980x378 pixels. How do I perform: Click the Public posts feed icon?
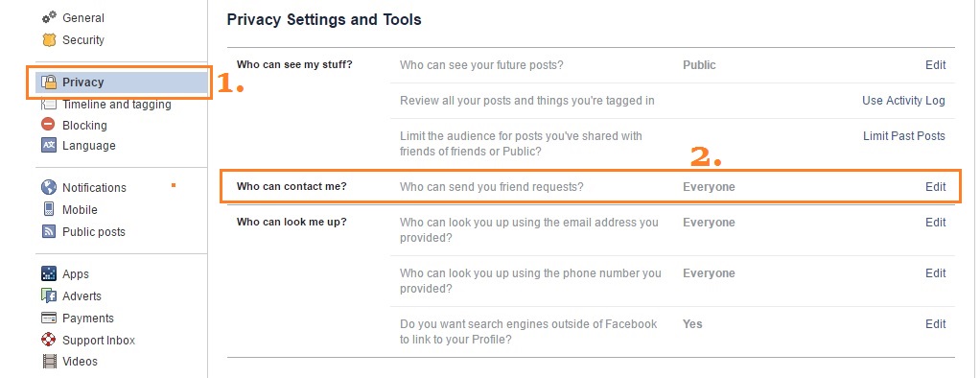click(x=49, y=231)
